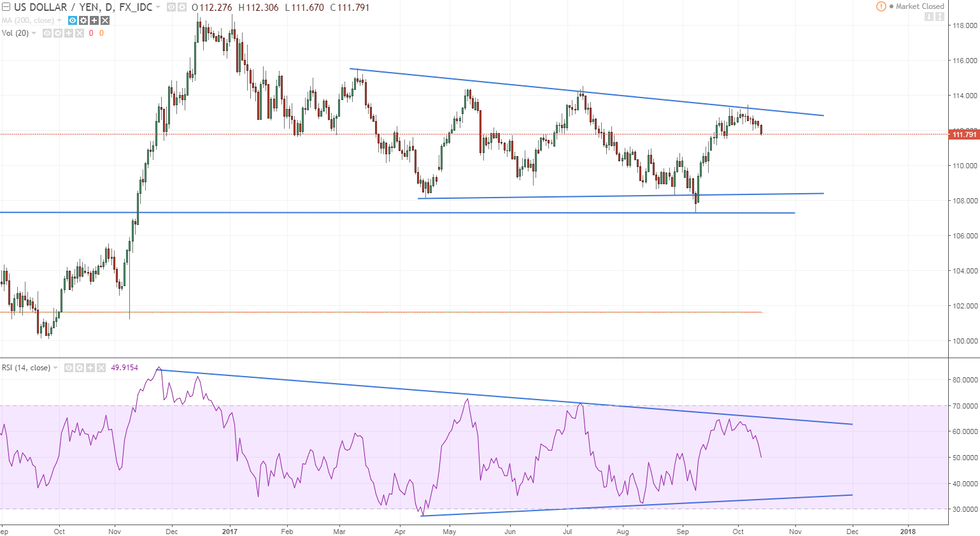Click 108.000 on the price axis
Screen dimensions: 980x536
point(964,201)
